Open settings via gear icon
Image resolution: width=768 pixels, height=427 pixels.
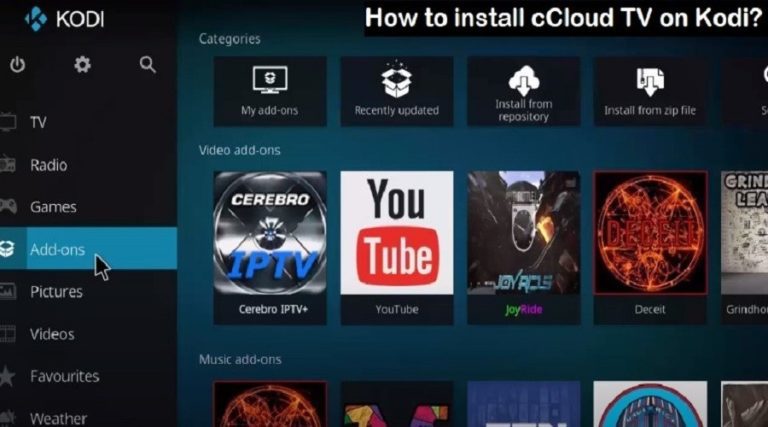[x=82, y=65]
